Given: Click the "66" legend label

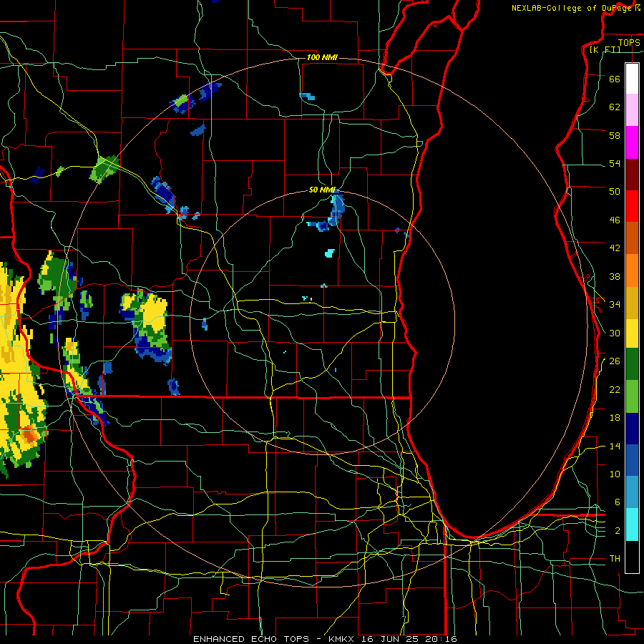Looking at the screenshot, I should coord(615,79).
